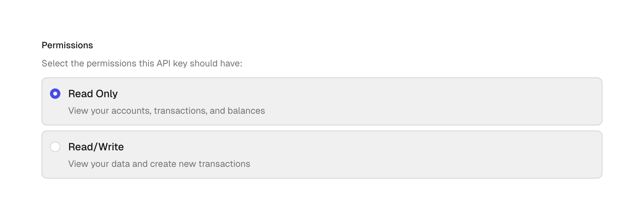The height and width of the screenshot is (220, 644).
Task: Click the Permissions section heading
Action: click(67, 45)
